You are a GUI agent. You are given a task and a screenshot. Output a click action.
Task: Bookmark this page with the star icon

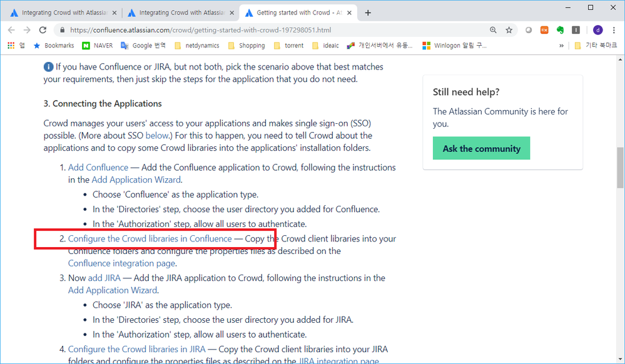click(x=509, y=30)
